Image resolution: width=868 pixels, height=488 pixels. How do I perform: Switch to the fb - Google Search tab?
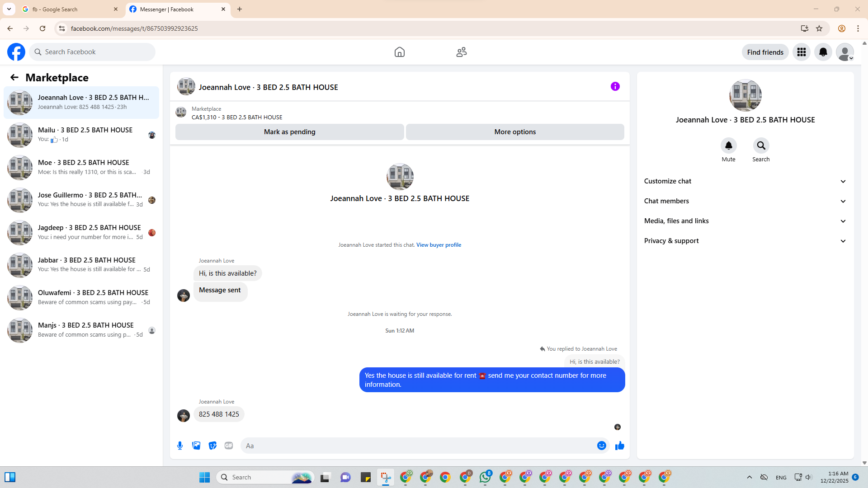[x=70, y=9]
